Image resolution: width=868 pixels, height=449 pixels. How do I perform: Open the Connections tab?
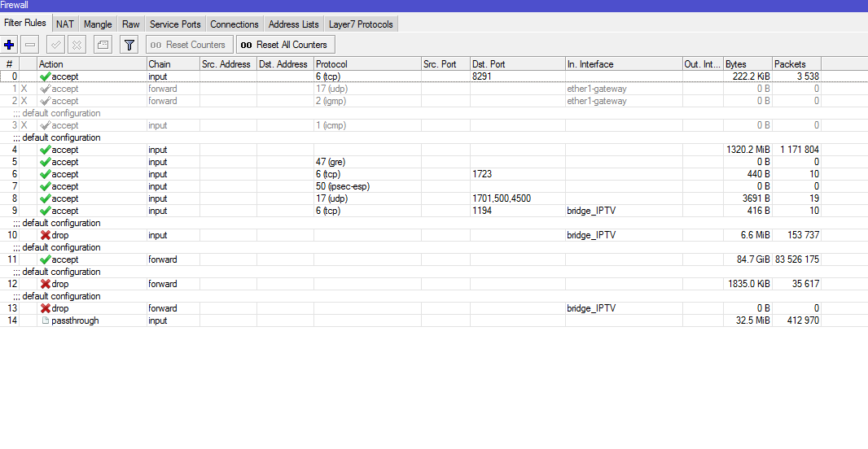click(235, 24)
